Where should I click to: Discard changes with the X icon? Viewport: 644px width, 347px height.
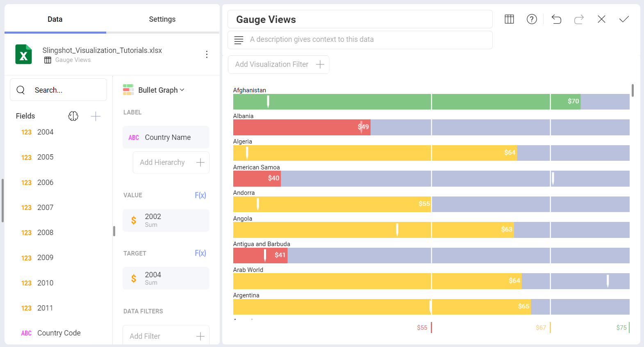(601, 19)
